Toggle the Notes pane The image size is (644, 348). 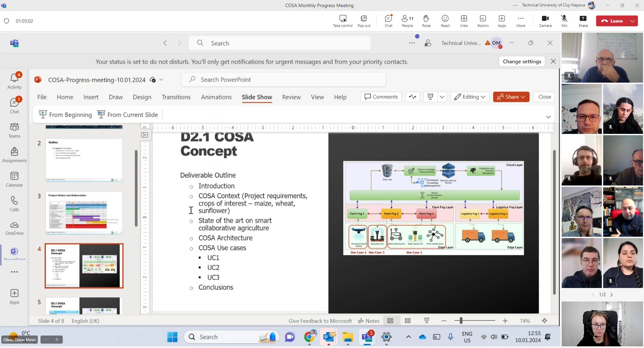tap(369, 321)
